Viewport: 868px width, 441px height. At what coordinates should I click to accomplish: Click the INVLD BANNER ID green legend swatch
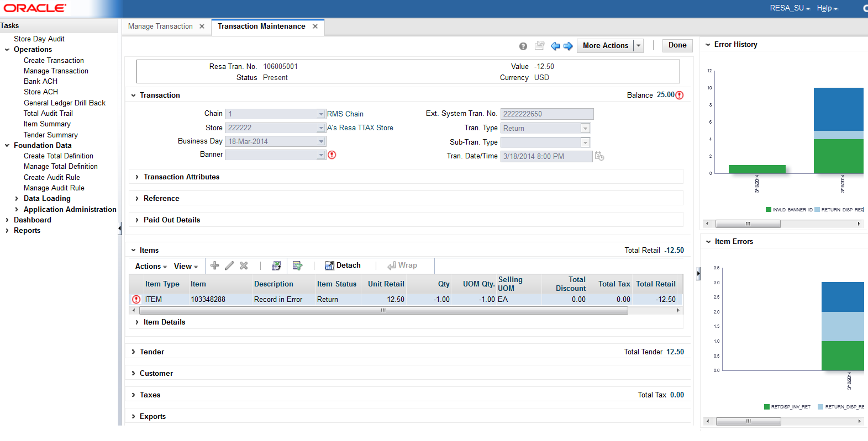768,210
